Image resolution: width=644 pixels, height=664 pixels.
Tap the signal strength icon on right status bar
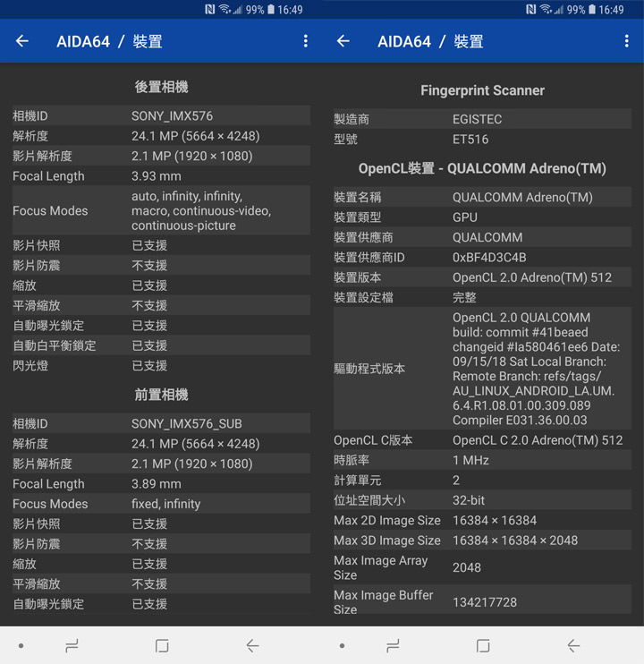tap(559, 9)
